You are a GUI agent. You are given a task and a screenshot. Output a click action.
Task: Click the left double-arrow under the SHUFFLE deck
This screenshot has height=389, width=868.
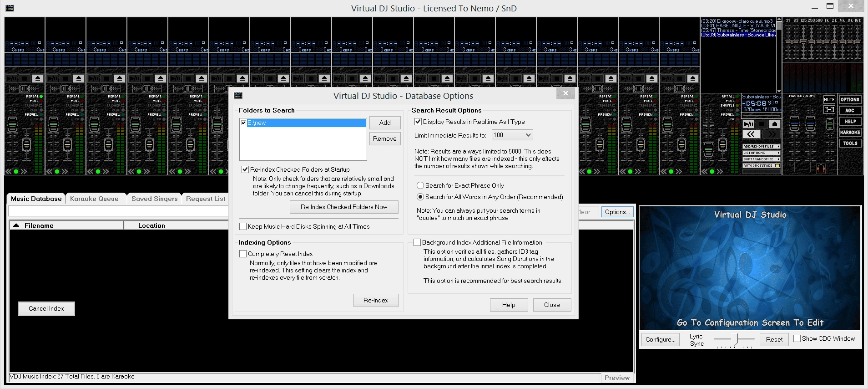pyautogui.click(x=705, y=172)
